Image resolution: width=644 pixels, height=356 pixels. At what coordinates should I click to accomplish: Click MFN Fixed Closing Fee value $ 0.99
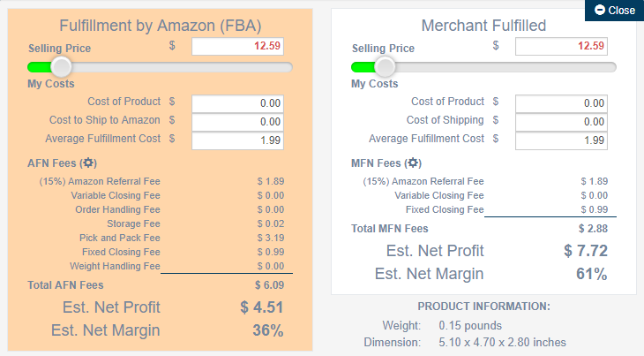click(595, 209)
